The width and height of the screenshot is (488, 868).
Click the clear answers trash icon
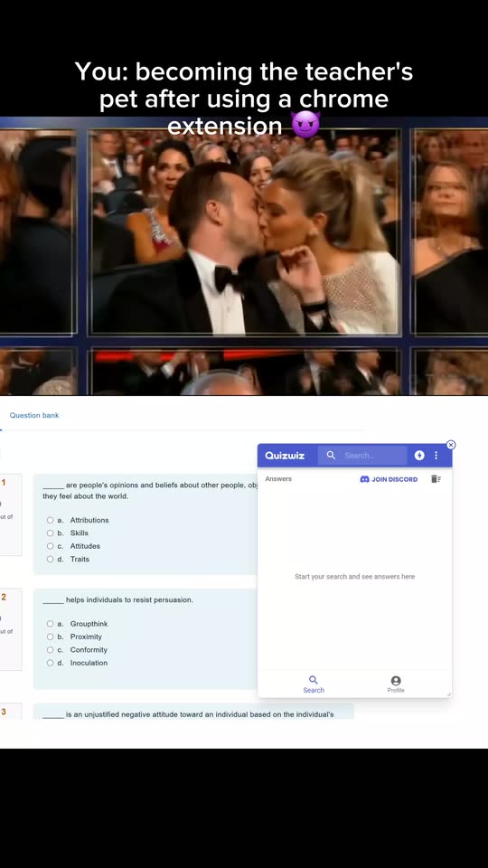(436, 479)
